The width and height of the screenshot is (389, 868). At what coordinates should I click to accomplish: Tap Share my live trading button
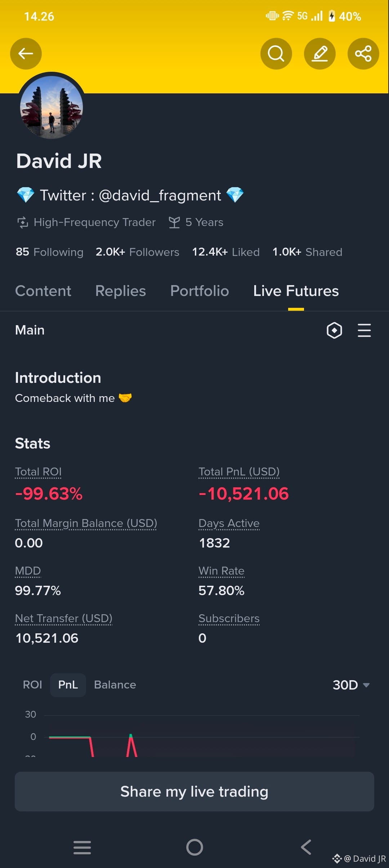click(x=194, y=792)
